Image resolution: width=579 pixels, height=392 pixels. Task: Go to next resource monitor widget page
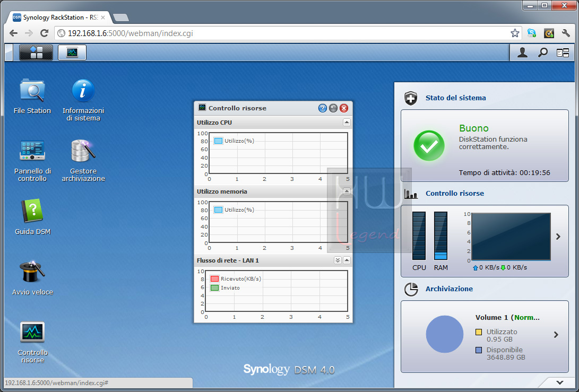click(x=558, y=237)
